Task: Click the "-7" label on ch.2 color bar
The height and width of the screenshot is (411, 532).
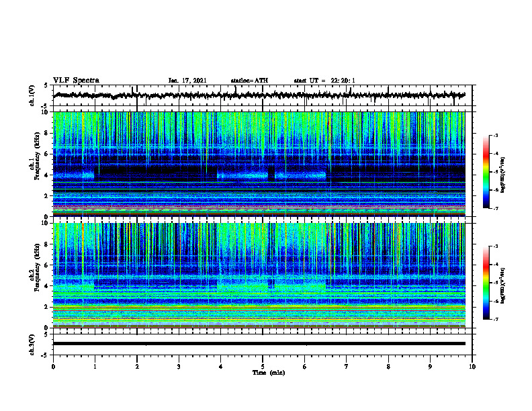Action: pos(496,320)
